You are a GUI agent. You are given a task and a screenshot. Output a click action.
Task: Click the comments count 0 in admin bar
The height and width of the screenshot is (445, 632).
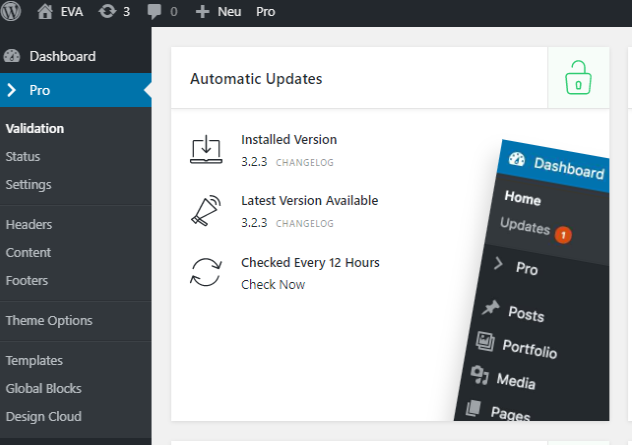pyautogui.click(x=174, y=12)
